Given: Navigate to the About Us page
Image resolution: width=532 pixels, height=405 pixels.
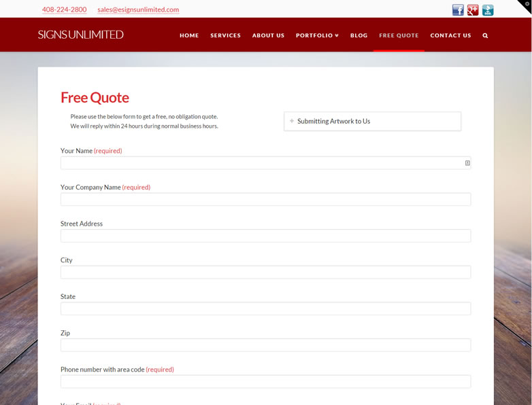Looking at the screenshot, I should click(268, 35).
